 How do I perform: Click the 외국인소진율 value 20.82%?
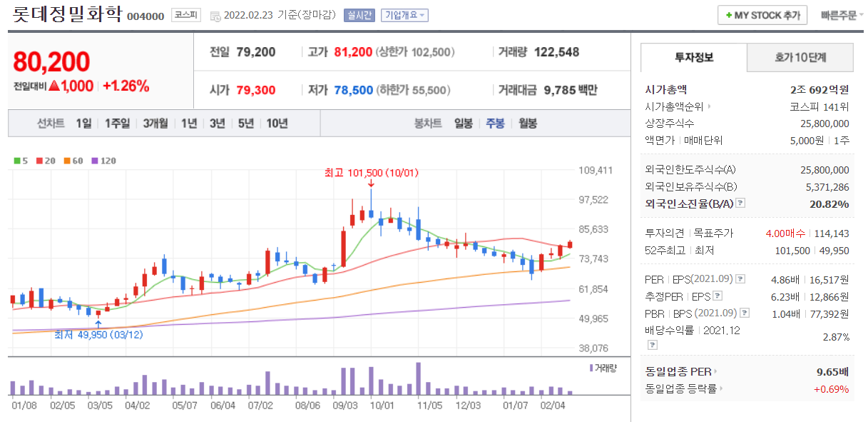click(x=829, y=204)
